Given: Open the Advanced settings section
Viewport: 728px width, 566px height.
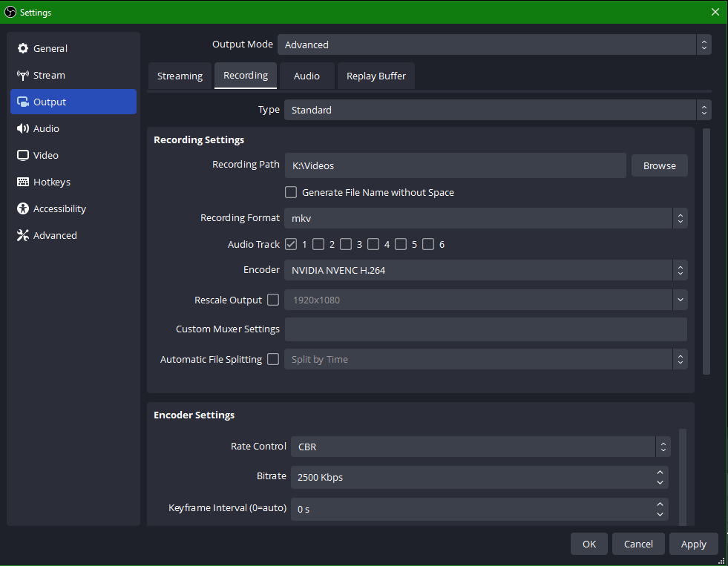Looking at the screenshot, I should (53, 235).
